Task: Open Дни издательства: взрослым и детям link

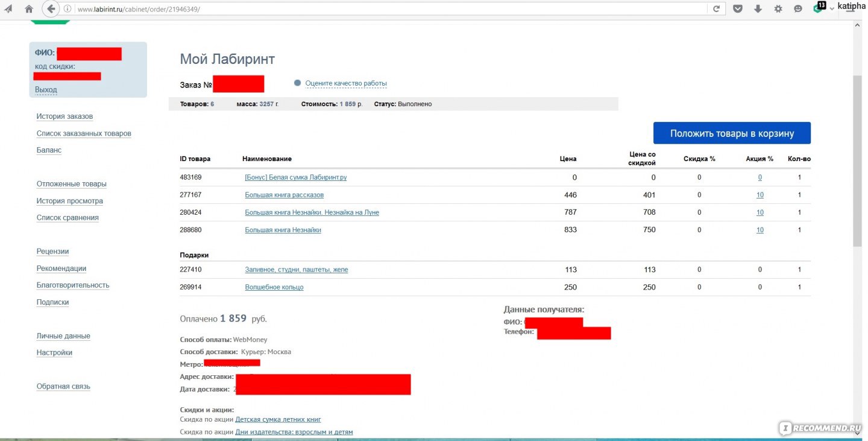Action: 294,432
